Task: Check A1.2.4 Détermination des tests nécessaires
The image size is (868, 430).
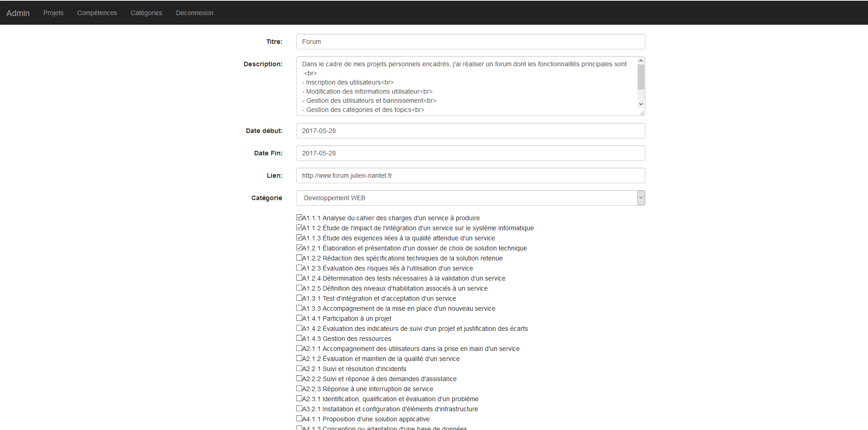Action: 299,278
